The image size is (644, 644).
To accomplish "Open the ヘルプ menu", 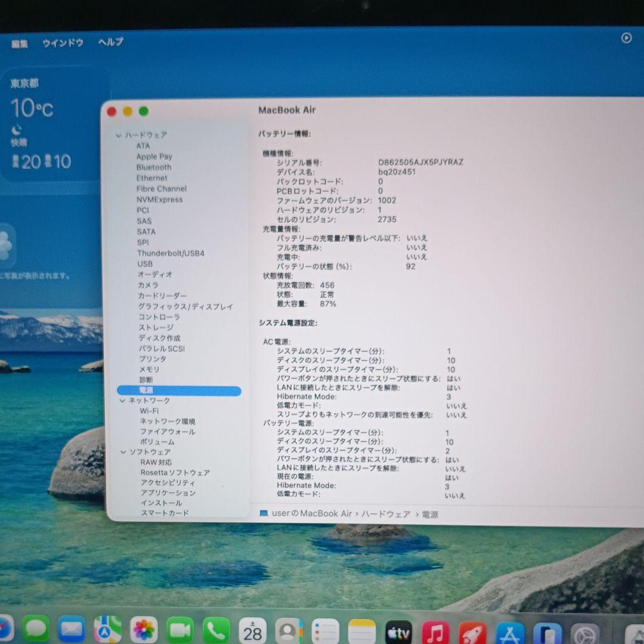I will tap(110, 42).
